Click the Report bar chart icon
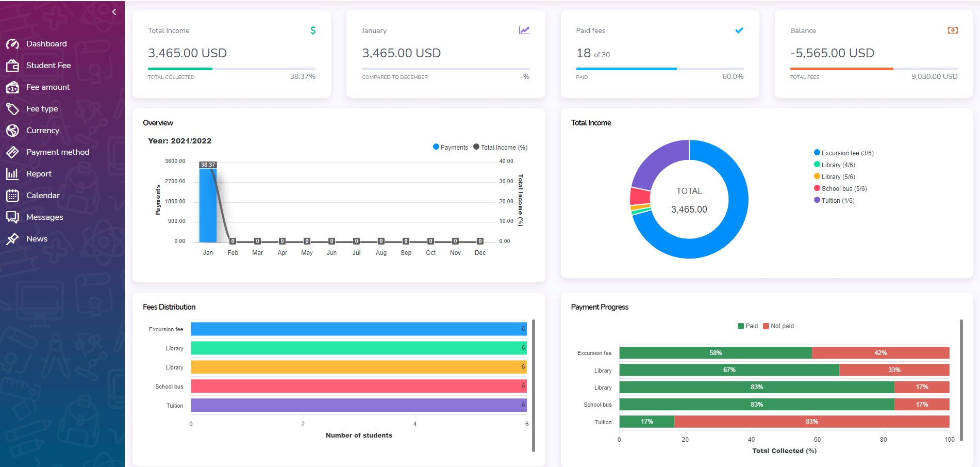 point(12,174)
